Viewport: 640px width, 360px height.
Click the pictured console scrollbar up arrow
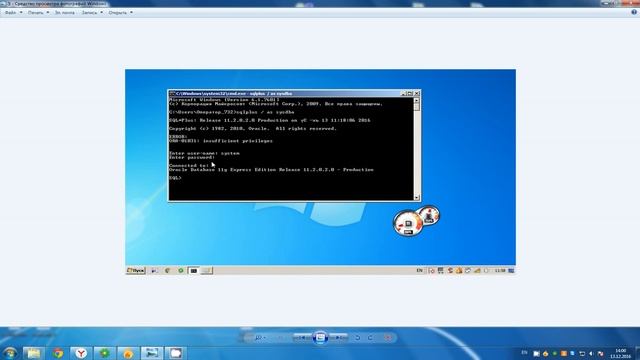(x=417, y=100)
